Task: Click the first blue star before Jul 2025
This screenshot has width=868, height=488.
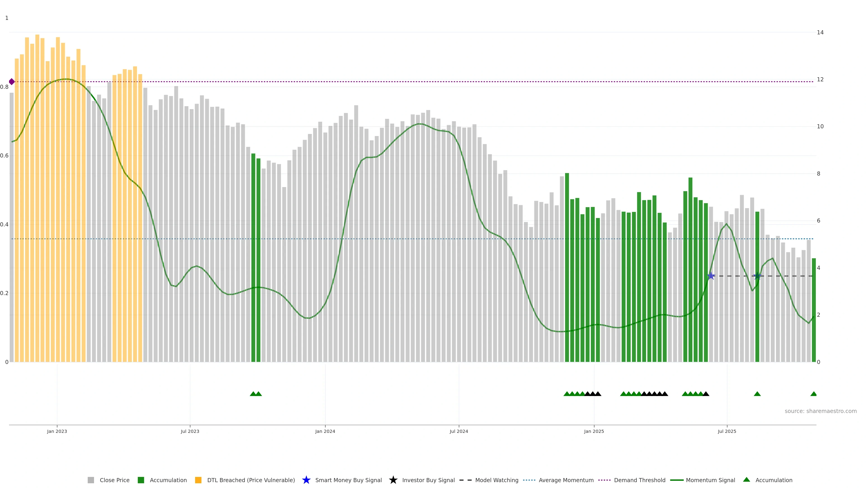Action: [711, 276]
